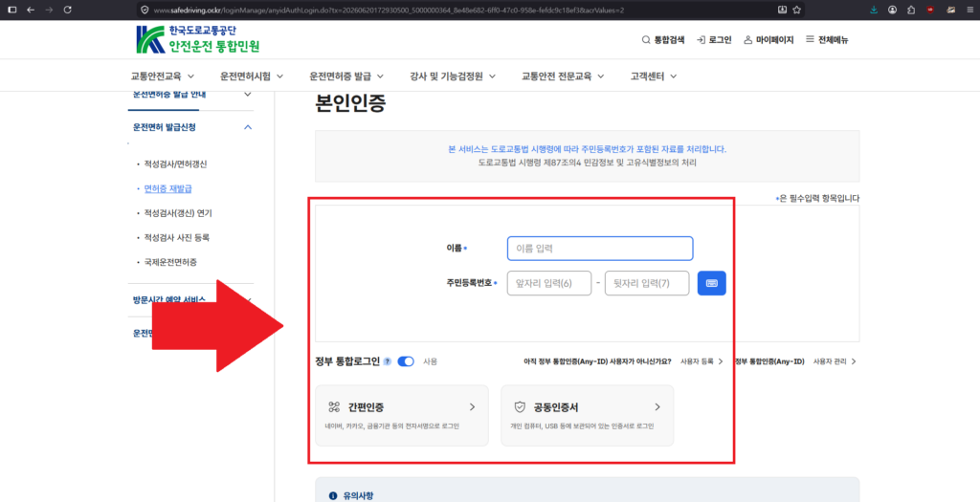Click the 이름 입력 field
Screen dimensions: 980x502
600,249
